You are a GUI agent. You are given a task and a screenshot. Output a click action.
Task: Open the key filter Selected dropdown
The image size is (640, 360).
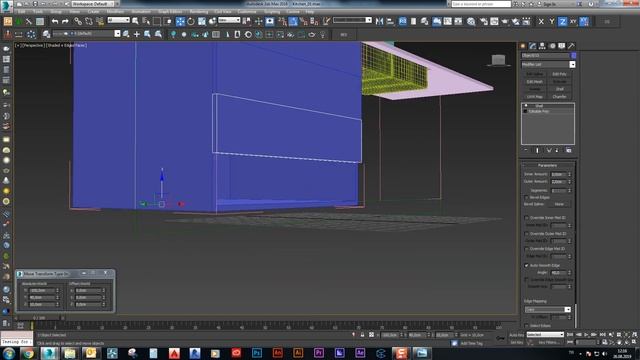(x=545, y=335)
